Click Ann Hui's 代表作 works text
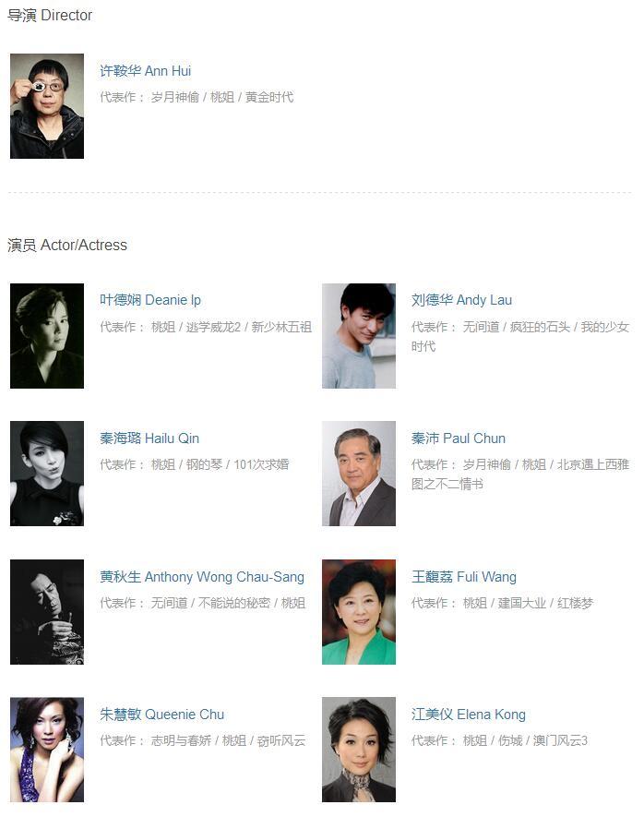 (197, 98)
